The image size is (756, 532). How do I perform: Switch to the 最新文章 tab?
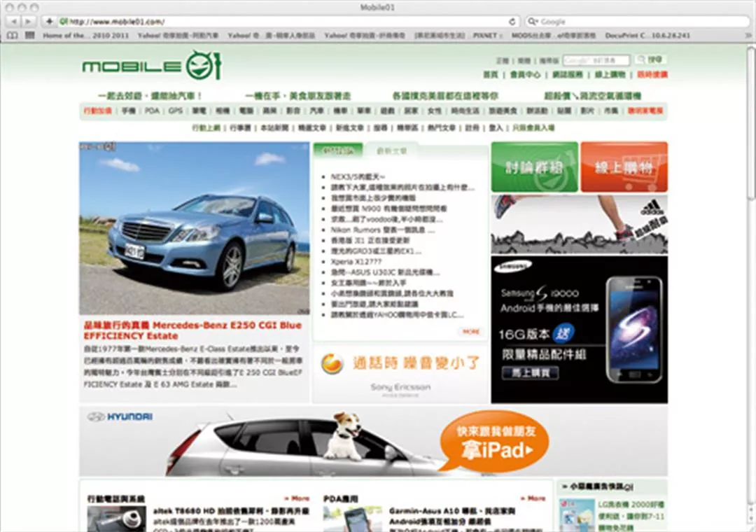point(391,150)
